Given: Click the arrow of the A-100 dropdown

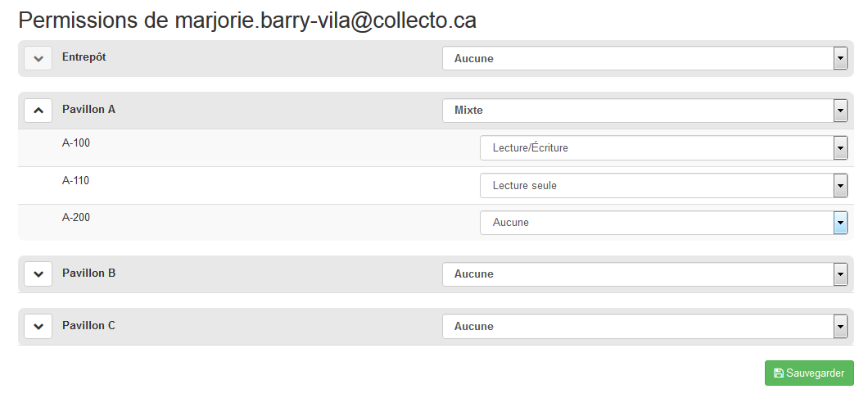Looking at the screenshot, I should pos(840,148).
